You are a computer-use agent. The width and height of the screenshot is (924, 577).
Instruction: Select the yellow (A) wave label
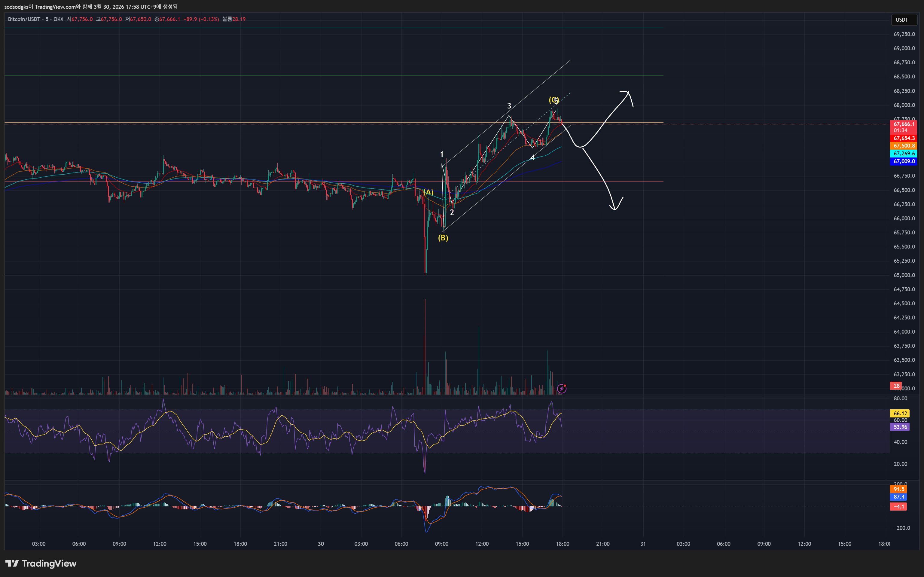click(429, 192)
